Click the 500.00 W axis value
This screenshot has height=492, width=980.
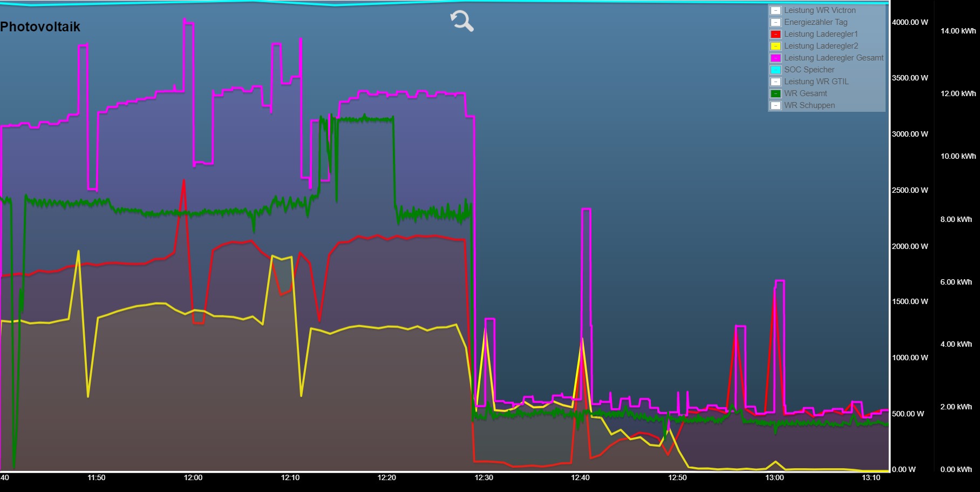(x=908, y=414)
